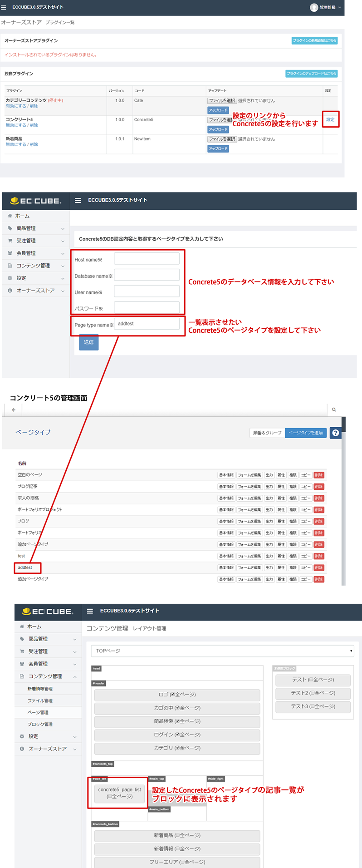Expand 商品管理 chevron in layout management sidebar
The width and height of the screenshot is (362, 868).
74,639
